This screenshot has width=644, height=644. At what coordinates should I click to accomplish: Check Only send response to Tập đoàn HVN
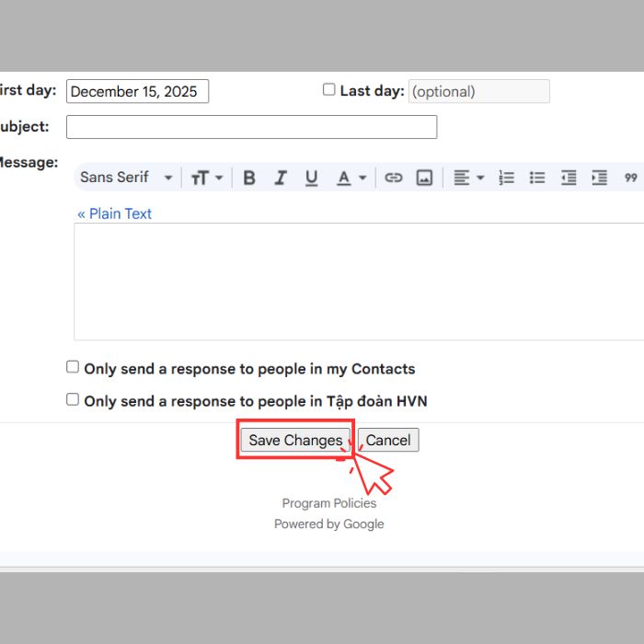click(x=73, y=399)
